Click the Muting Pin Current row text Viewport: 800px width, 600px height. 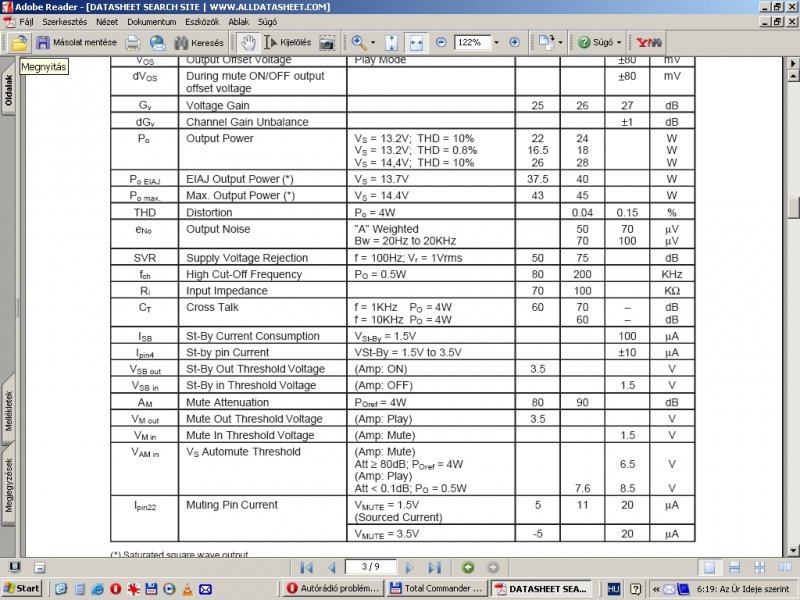click(232, 505)
